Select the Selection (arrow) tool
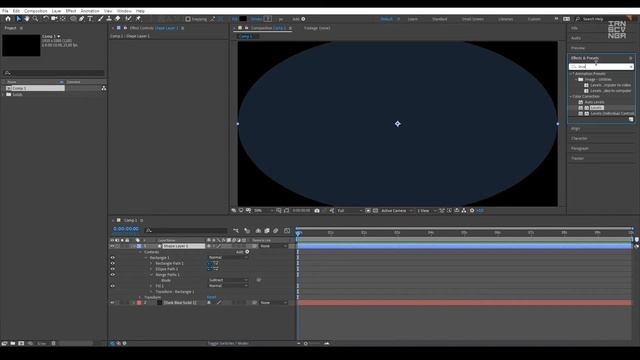Image resolution: width=640 pixels, height=360 pixels. (18, 19)
